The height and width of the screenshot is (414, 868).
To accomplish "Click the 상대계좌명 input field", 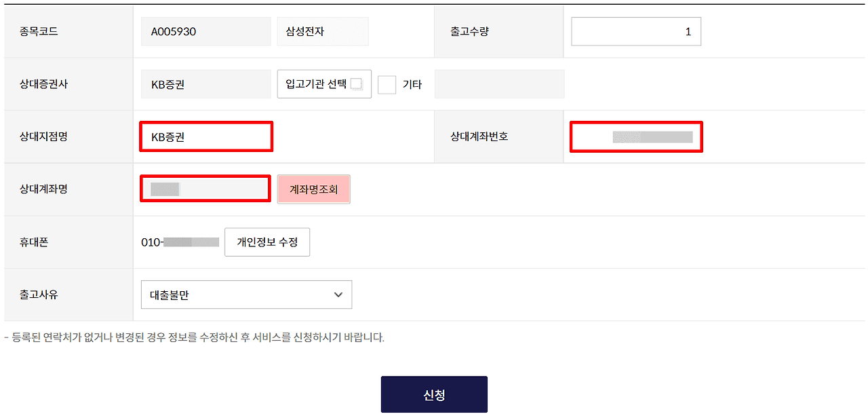I will pyautogui.click(x=205, y=189).
